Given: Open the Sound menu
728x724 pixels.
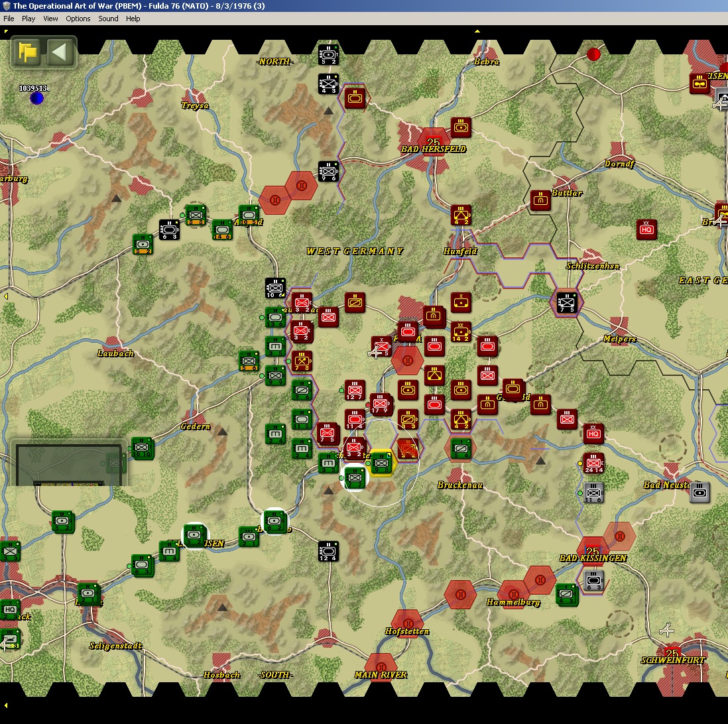Looking at the screenshot, I should [x=108, y=19].
